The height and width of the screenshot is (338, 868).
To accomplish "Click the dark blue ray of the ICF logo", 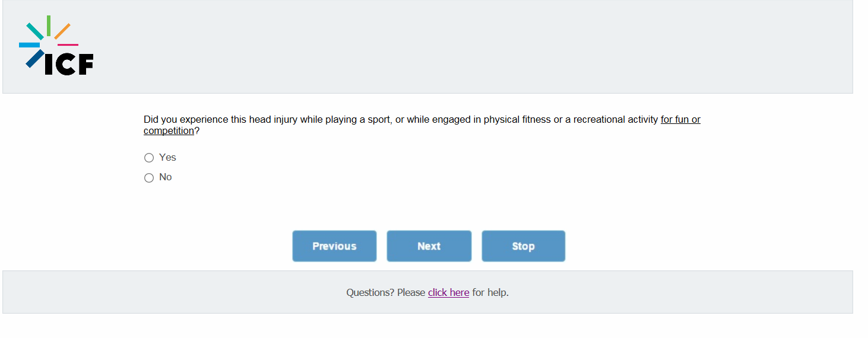I will (34, 58).
